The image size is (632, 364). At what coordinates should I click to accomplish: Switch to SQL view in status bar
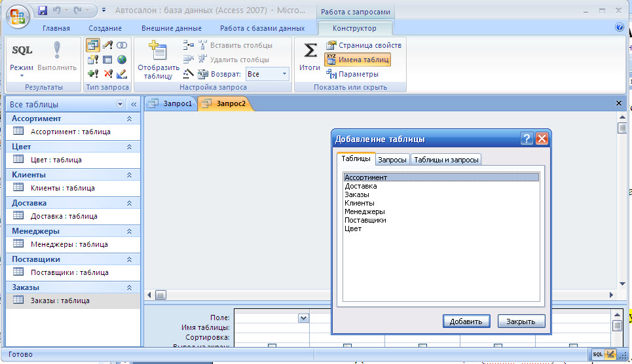point(598,354)
